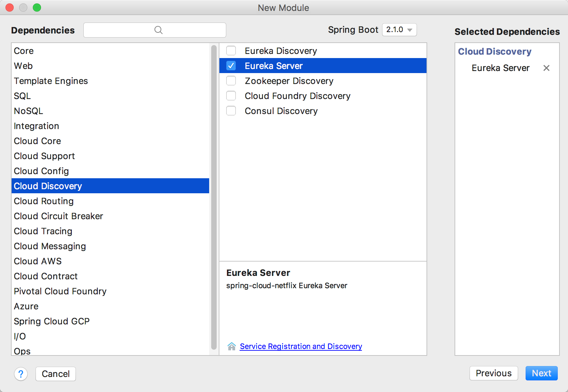Image resolution: width=568 pixels, height=392 pixels.
Task: Choose the Integration category
Action: click(110, 126)
